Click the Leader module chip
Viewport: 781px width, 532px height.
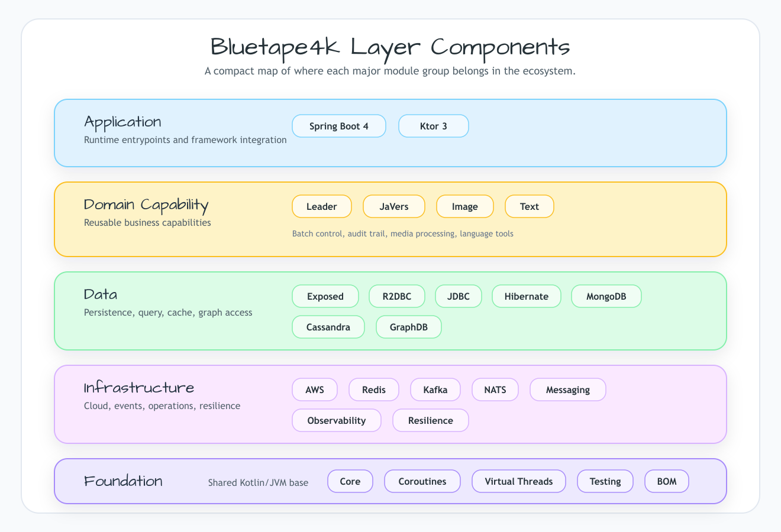pyautogui.click(x=322, y=206)
